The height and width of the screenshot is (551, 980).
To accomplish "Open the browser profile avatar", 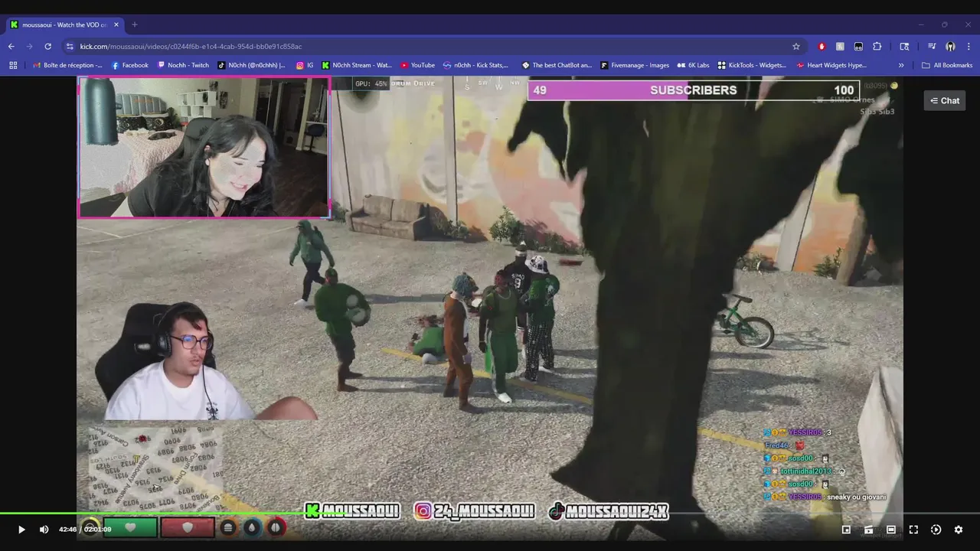I will click(950, 46).
